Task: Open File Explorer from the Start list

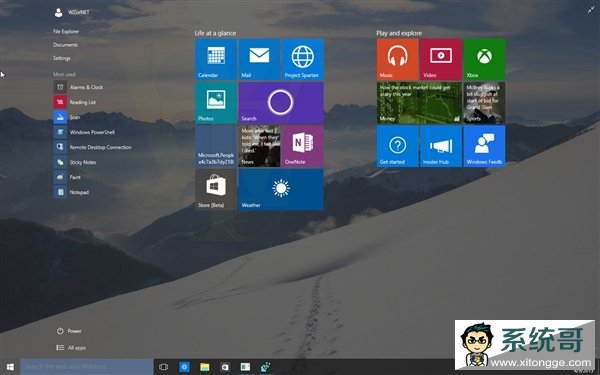Action: click(x=66, y=31)
